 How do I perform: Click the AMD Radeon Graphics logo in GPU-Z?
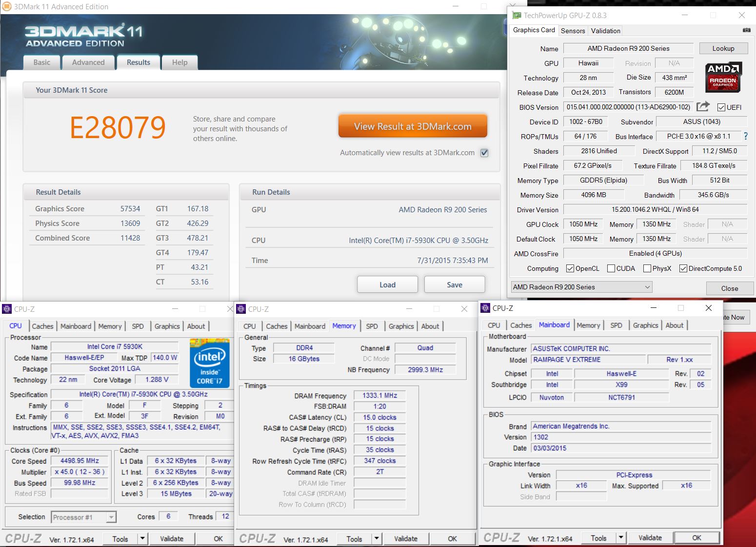click(723, 77)
